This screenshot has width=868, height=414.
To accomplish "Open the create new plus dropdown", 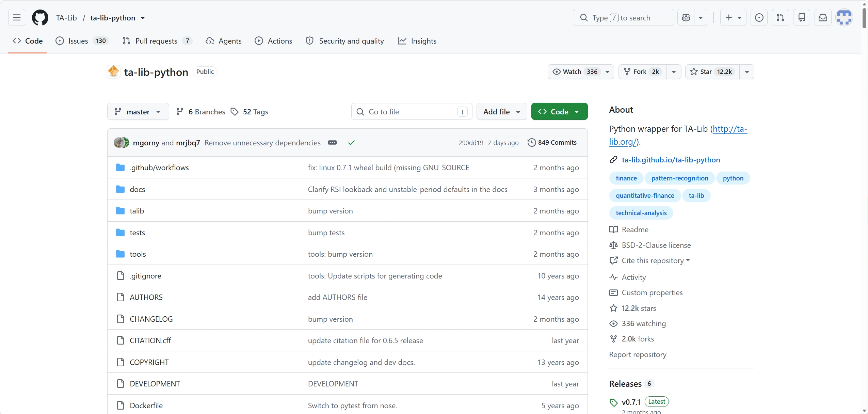I will [x=733, y=17].
